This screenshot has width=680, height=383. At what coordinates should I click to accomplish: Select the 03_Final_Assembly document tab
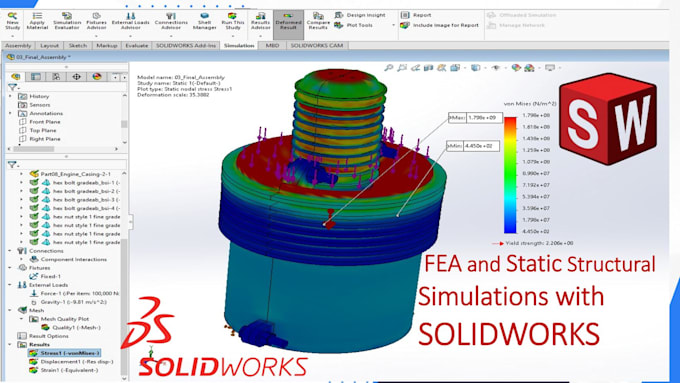tap(39, 57)
